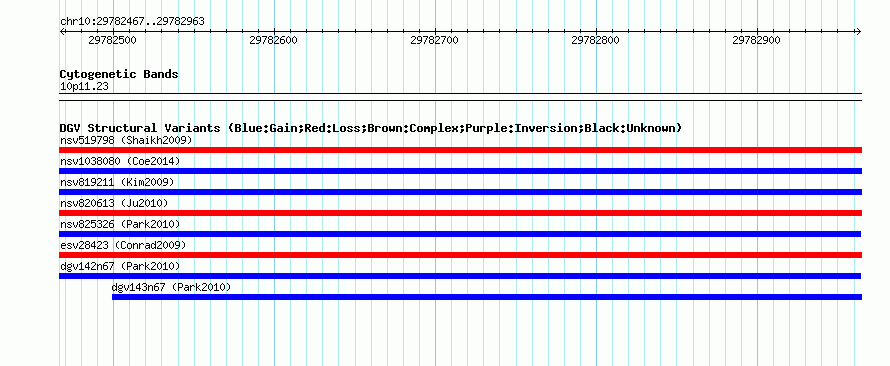Open variant label nsv1038080 (Coe2014)

click(x=120, y=161)
